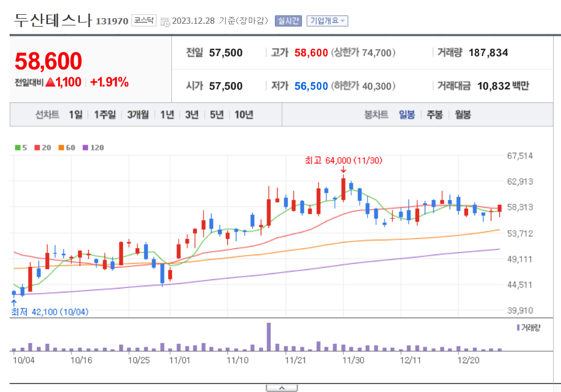Click the red 20-day moving average legend swatch
Image resolution: width=561 pixels, height=392 pixels.
click(37, 148)
